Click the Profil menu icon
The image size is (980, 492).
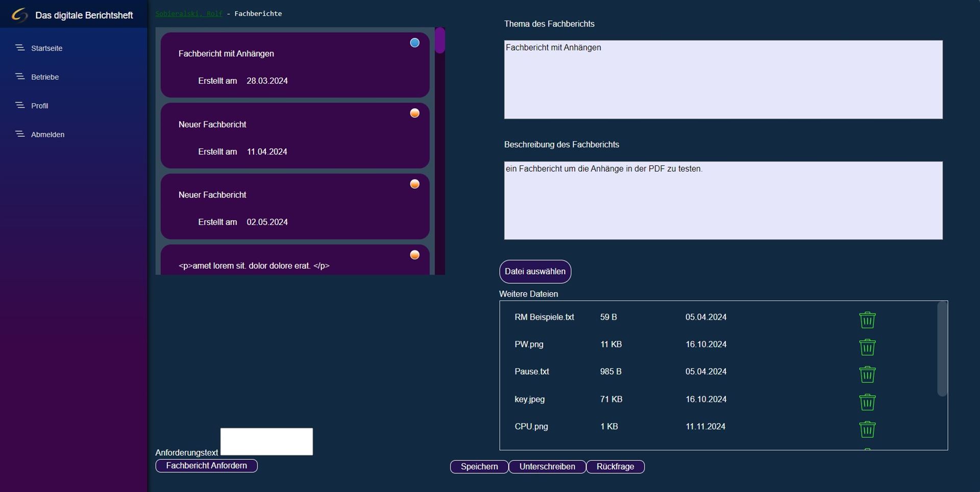(x=20, y=105)
